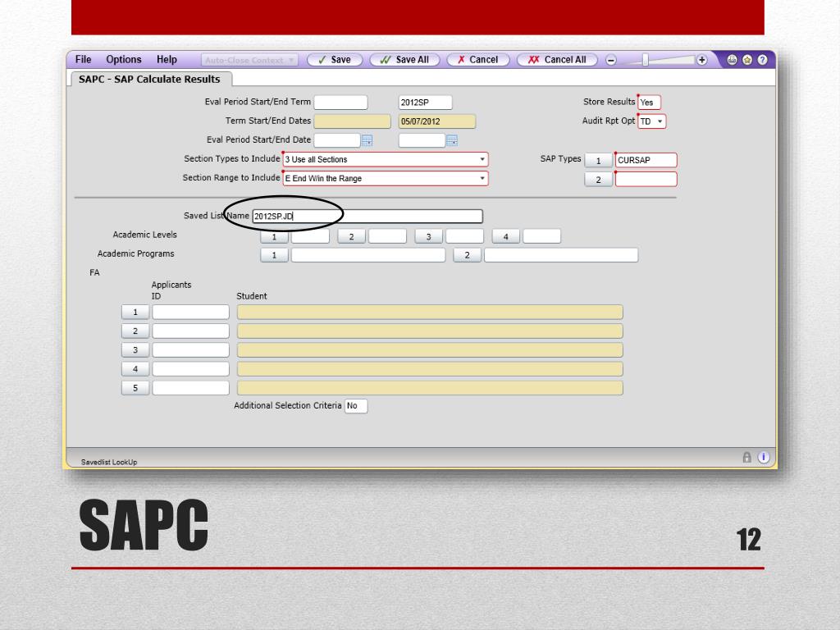Click Academic Levels button 2

click(351, 237)
